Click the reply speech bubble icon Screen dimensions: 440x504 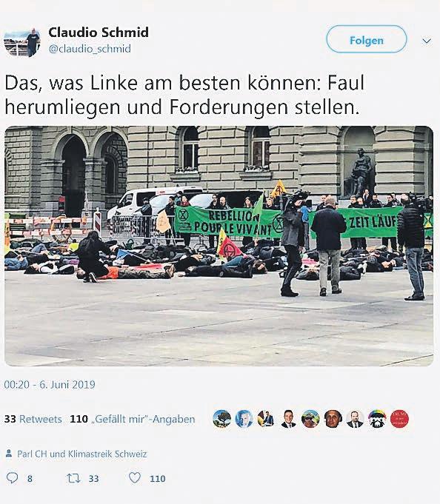(12, 478)
